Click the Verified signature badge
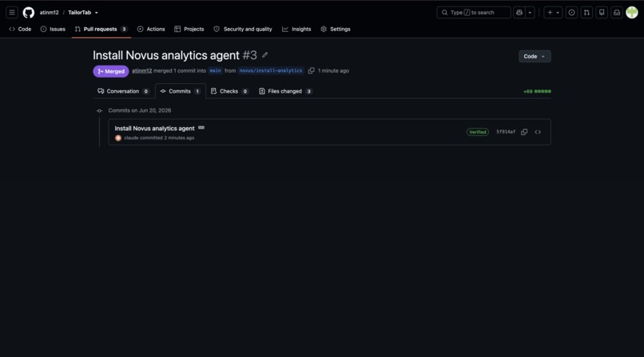 pos(478,132)
